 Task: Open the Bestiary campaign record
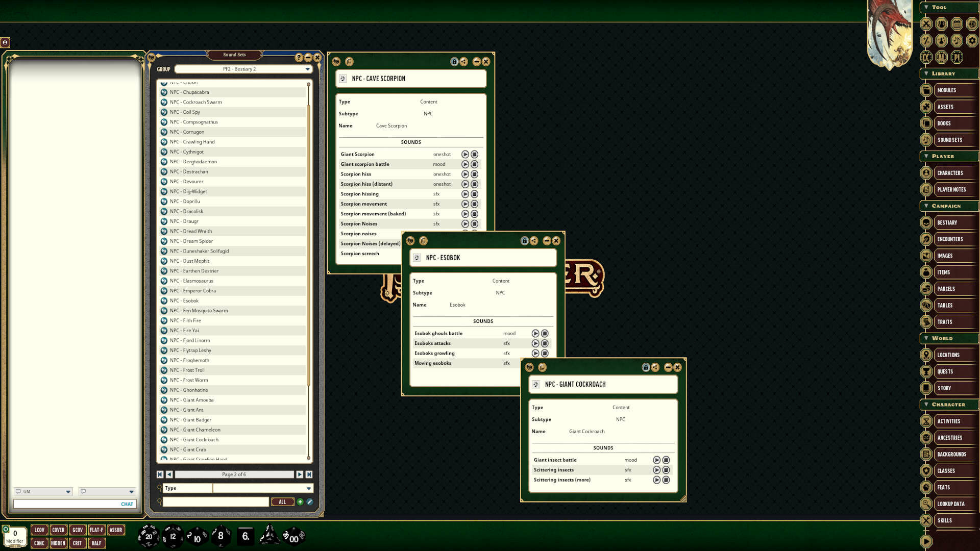click(x=948, y=222)
